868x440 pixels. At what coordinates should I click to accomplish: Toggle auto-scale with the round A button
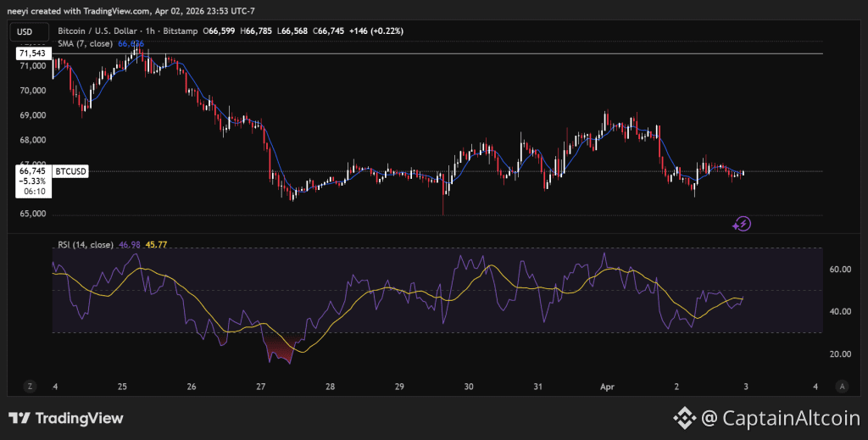842,386
